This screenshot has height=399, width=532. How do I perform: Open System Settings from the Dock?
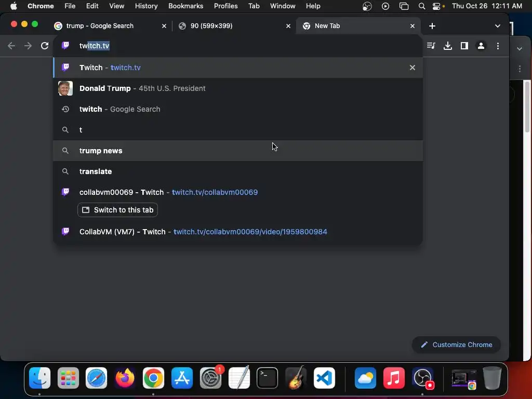click(211, 378)
